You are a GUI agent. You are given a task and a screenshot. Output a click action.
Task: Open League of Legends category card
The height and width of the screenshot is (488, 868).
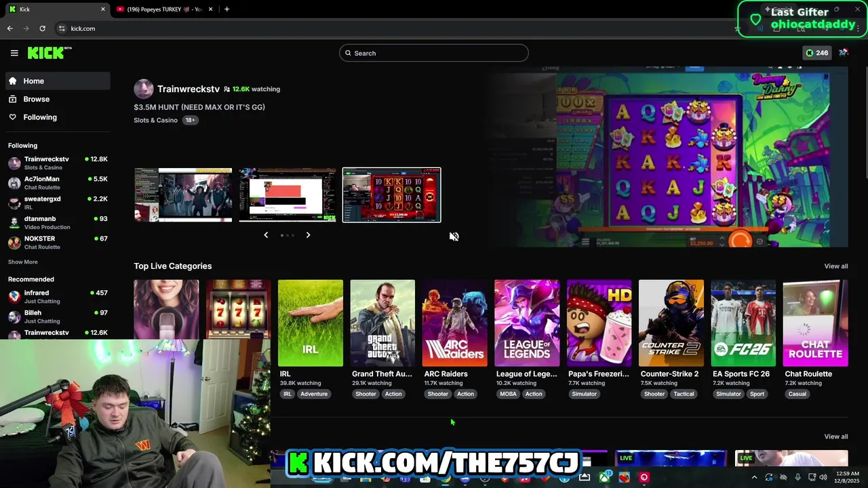pyautogui.click(x=527, y=323)
